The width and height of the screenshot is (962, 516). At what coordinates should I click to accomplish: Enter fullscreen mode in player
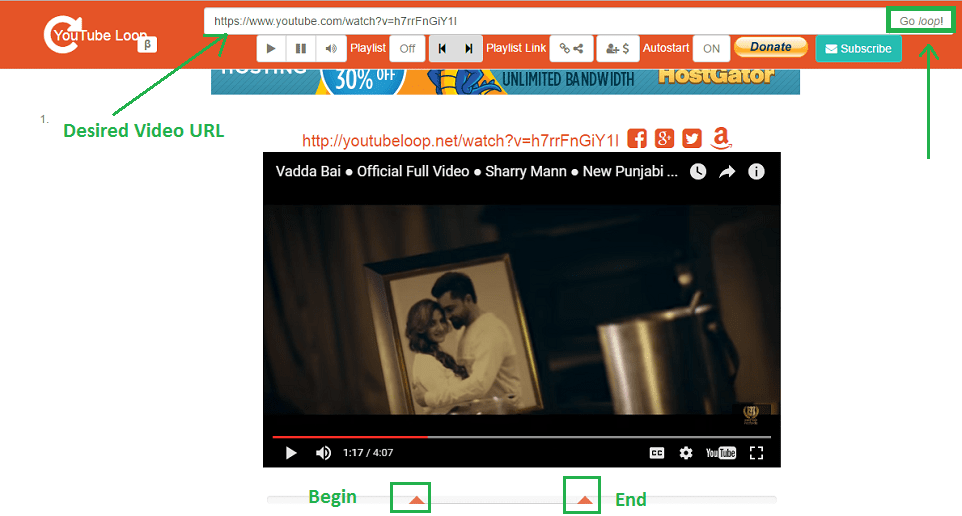coord(756,453)
